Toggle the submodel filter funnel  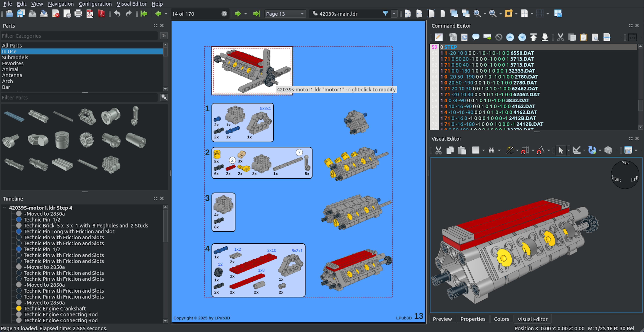tap(385, 13)
